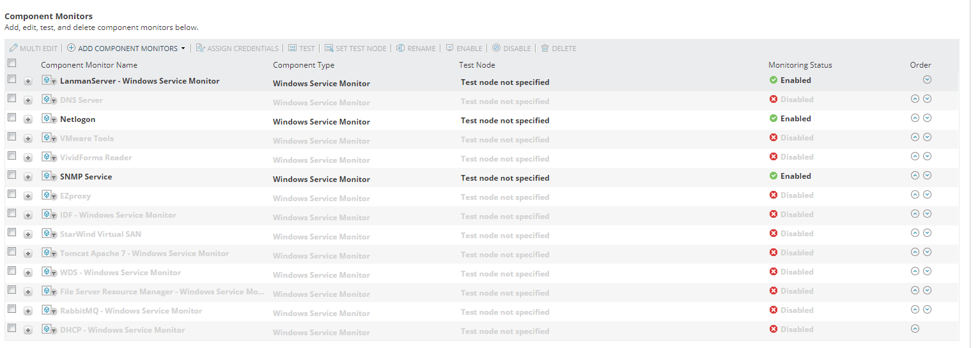
Task: Move DHCP monitor up in order
Action: point(915,329)
